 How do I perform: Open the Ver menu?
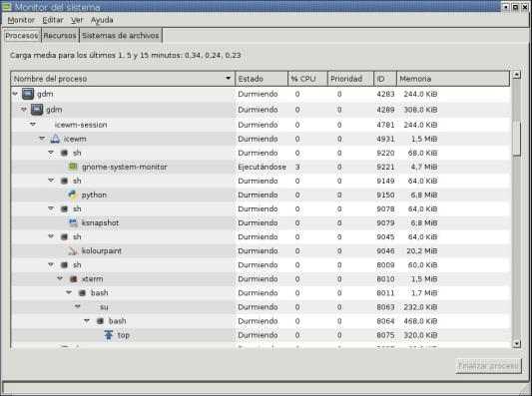77,20
